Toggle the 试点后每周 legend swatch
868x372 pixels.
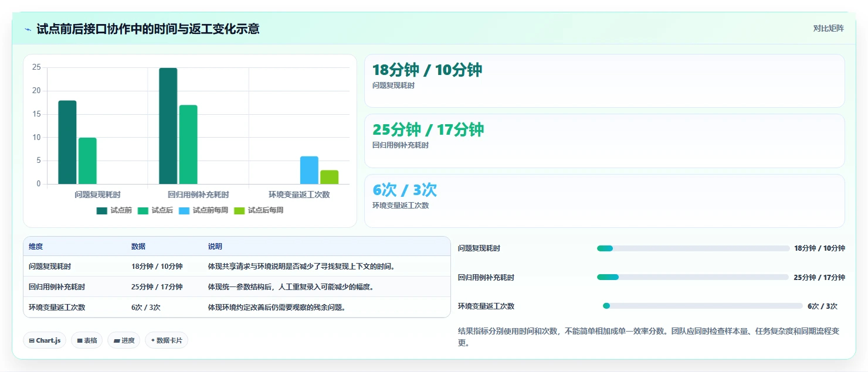(239, 210)
